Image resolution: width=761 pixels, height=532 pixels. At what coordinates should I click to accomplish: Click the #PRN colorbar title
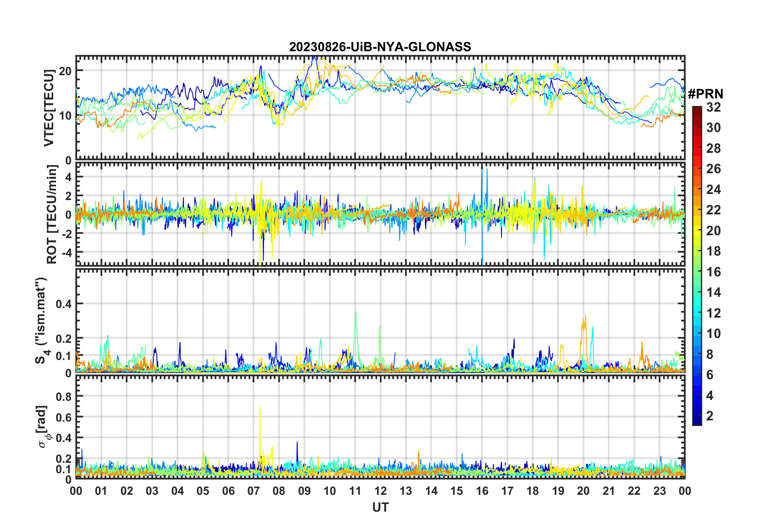click(x=705, y=94)
